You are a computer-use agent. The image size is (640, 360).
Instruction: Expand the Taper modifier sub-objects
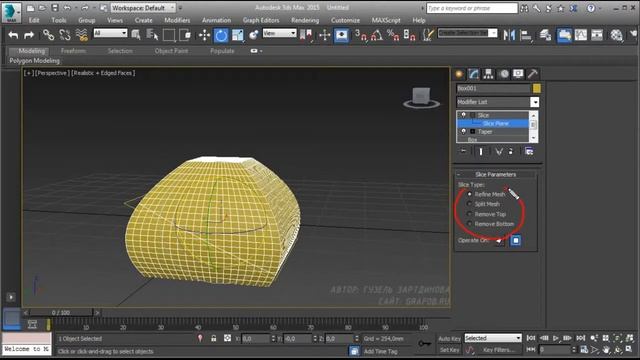click(473, 131)
